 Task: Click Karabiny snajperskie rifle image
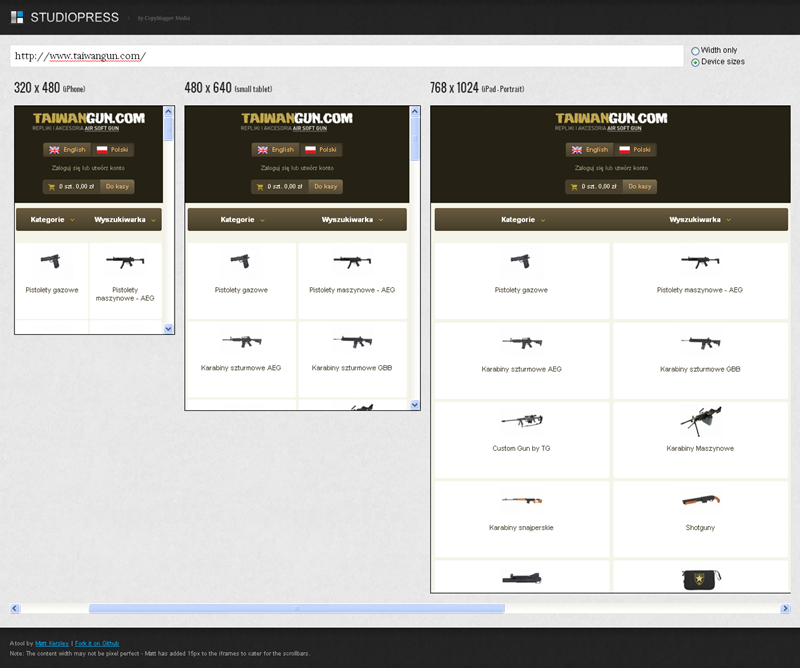(x=521, y=500)
